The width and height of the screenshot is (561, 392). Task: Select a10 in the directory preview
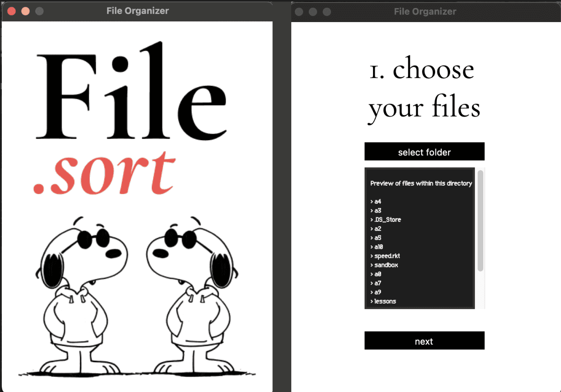tap(379, 246)
